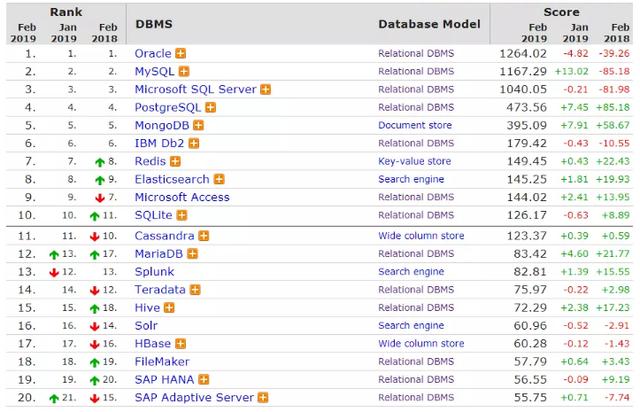Open Key-value store link in Redis row
Viewport: 640px width, 412px height.
tap(414, 161)
